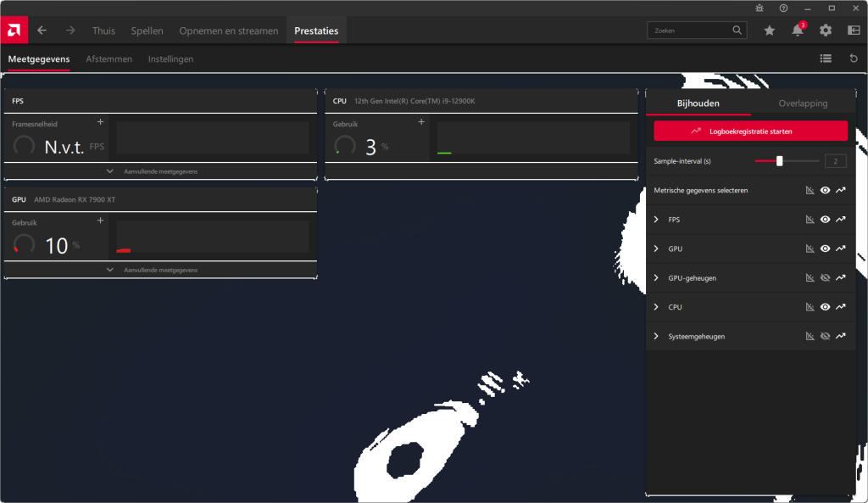Open the Spellen tab
This screenshot has width=868, height=503.
(147, 31)
